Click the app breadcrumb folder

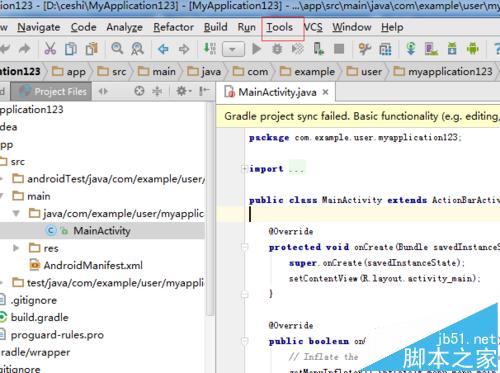pyautogui.click(x=69, y=72)
